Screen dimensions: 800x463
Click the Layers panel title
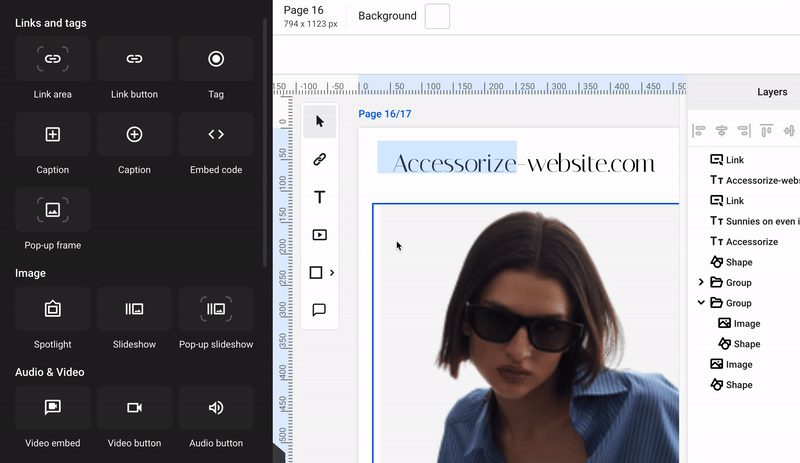772,92
